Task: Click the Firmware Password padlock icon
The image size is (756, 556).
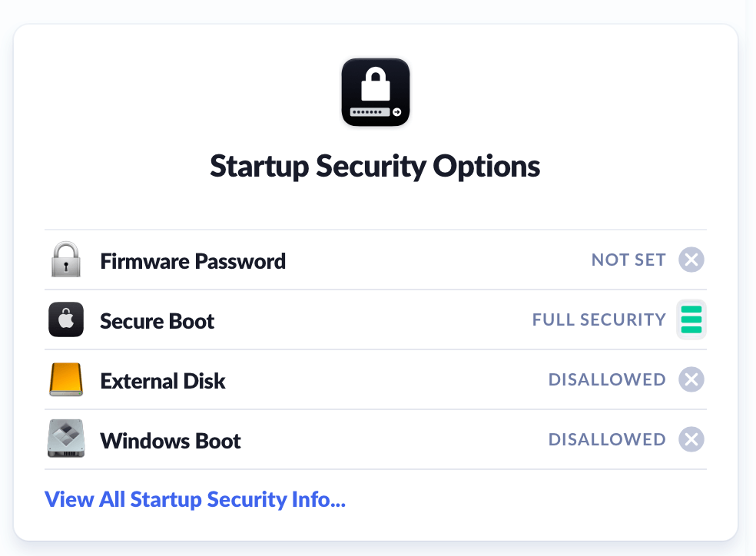Action: [66, 260]
